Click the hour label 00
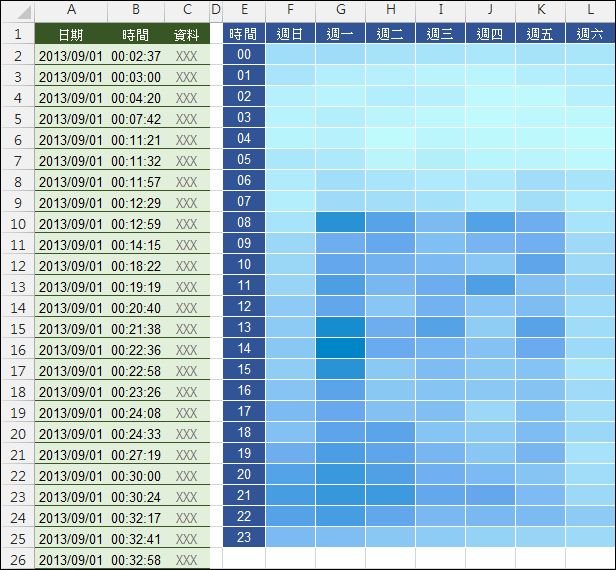Image resolution: width=616 pixels, height=570 pixels. pos(244,54)
